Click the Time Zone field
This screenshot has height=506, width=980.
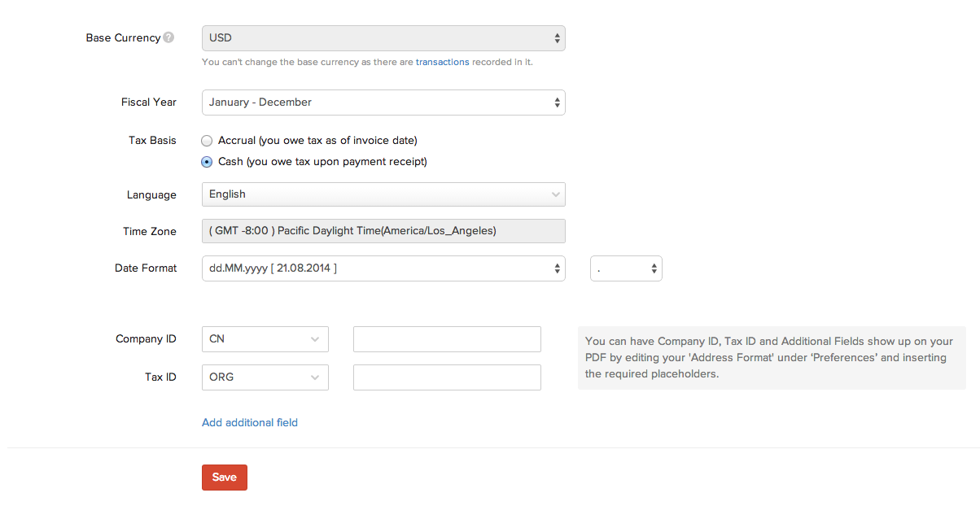[383, 231]
